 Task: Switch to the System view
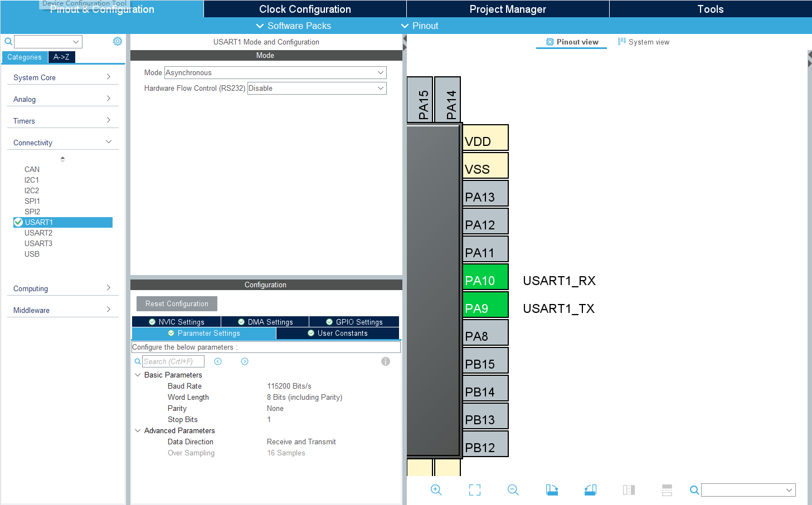click(644, 41)
